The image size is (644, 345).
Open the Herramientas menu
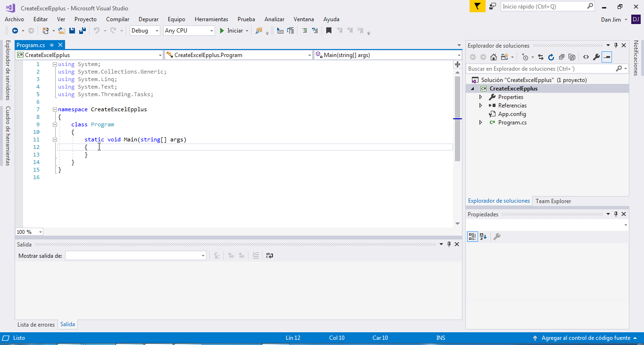[x=211, y=19]
